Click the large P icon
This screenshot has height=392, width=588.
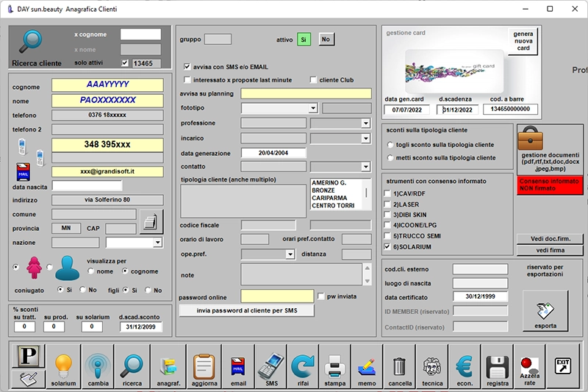(x=28, y=356)
